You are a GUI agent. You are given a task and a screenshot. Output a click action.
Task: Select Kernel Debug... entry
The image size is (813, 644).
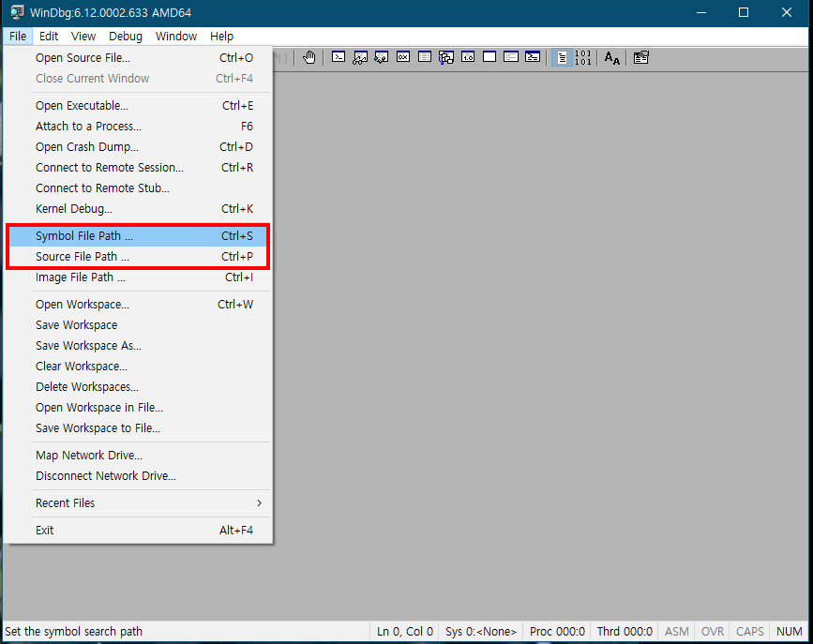tap(138, 208)
